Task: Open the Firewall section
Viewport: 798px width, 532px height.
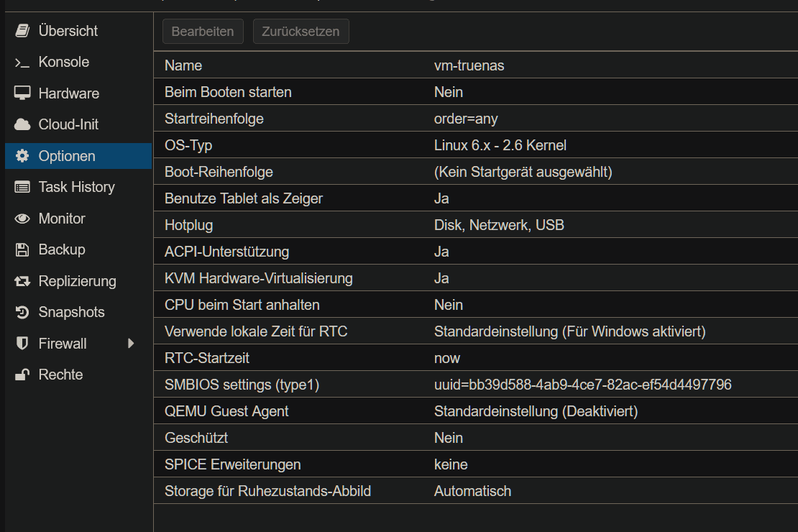Action: click(x=63, y=344)
